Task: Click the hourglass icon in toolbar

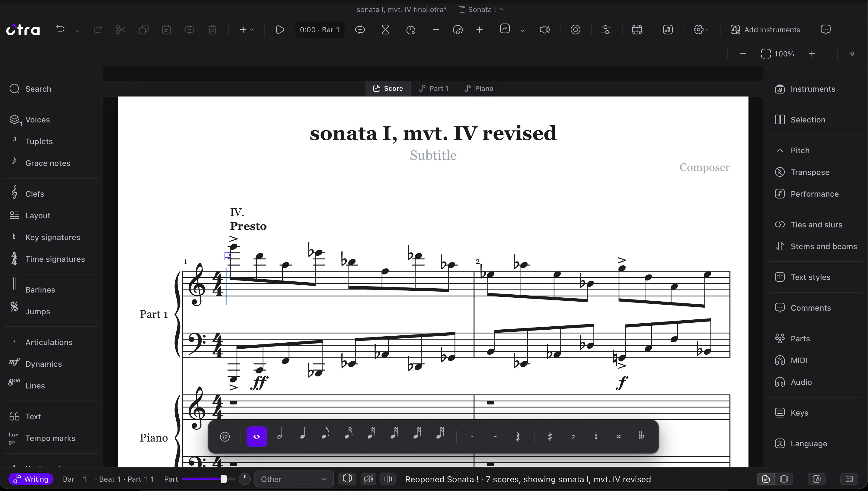Action: point(385,30)
